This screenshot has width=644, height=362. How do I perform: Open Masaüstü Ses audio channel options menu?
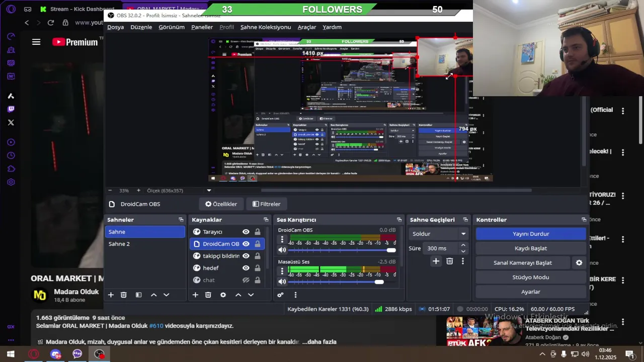282,271
